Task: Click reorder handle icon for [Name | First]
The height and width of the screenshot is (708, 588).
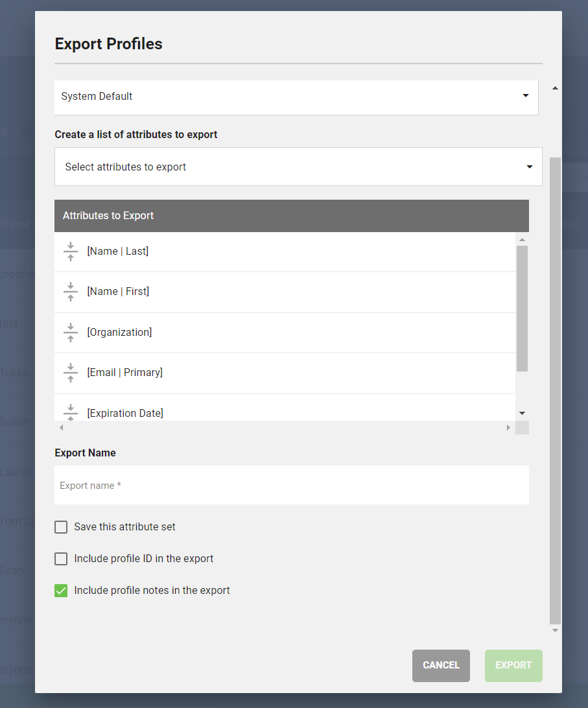Action: pyautogui.click(x=71, y=292)
